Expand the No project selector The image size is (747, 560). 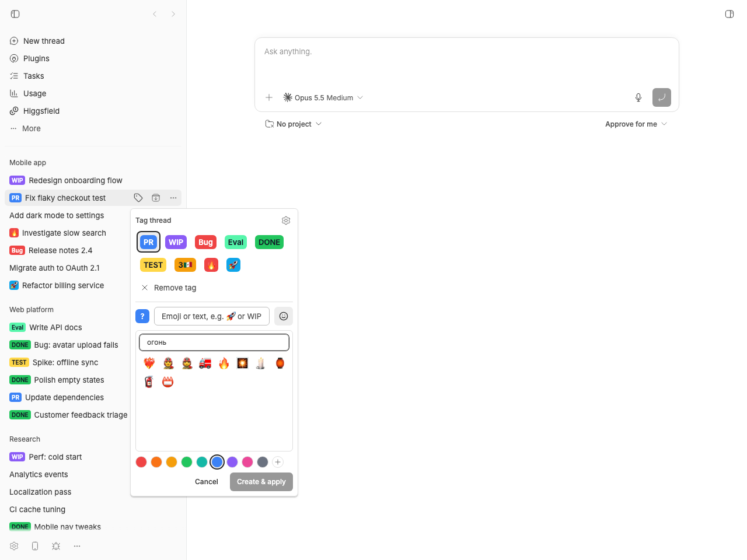[x=294, y=124]
